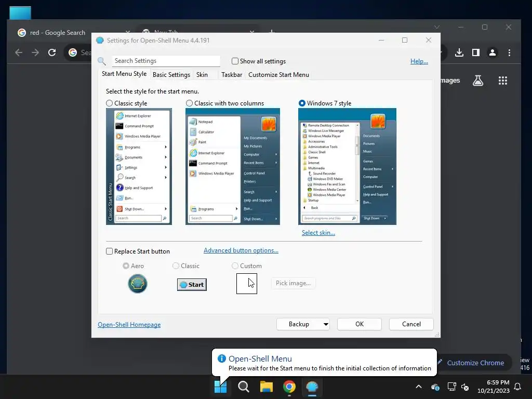Click the info icon in Open-Shell notification

(221, 358)
